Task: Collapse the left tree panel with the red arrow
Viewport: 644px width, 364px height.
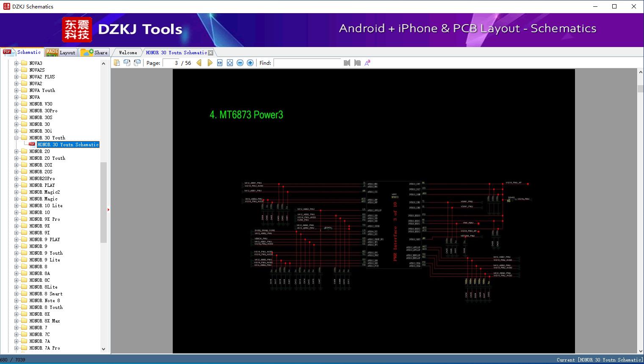Action: [108, 210]
